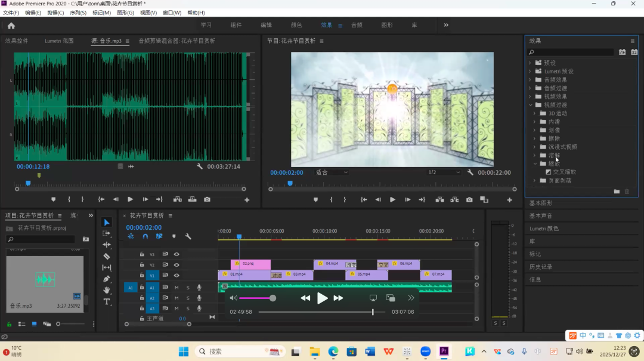The height and width of the screenshot is (361, 644).
Task: Switch to the 音频 workspace tab
Action: [x=357, y=25]
